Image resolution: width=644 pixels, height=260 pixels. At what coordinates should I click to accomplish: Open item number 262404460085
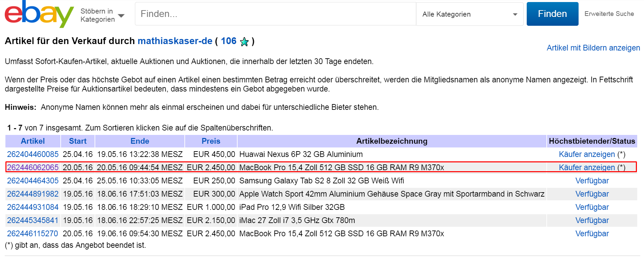pos(33,154)
